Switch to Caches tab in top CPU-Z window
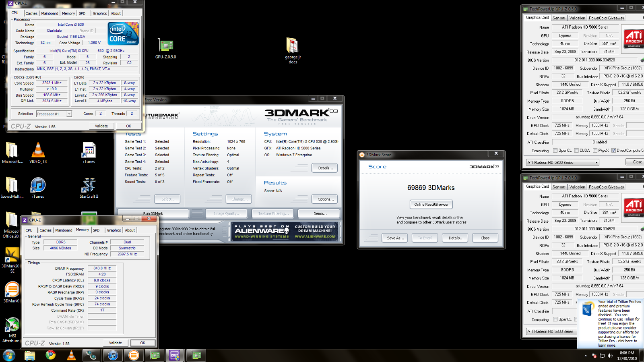Screen dimensions: 644x362 31,13
